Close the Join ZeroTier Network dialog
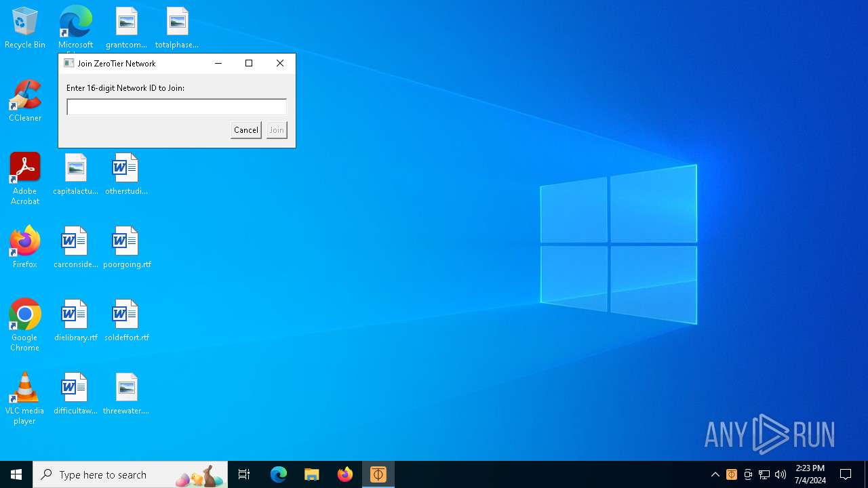Viewport: 868px width, 488px height. pos(280,63)
